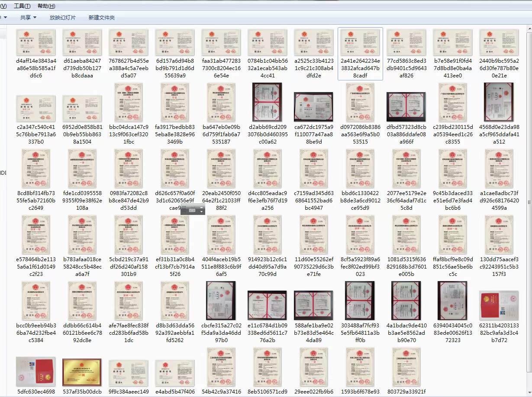
Task: Open the 帮助(H) menu
Action: (x=46, y=6)
